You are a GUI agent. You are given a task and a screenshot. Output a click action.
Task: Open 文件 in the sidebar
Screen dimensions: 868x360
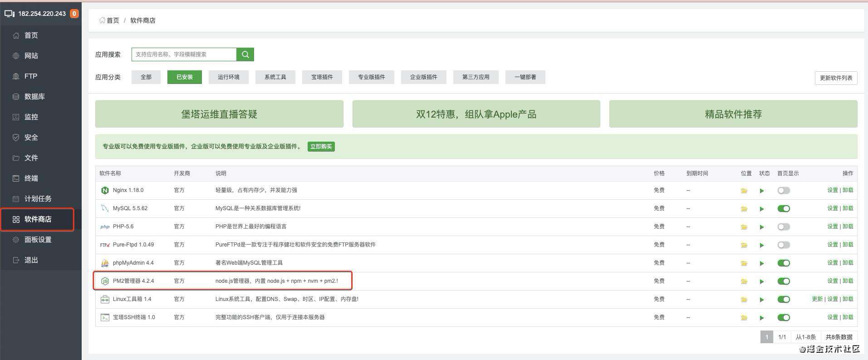click(41, 158)
